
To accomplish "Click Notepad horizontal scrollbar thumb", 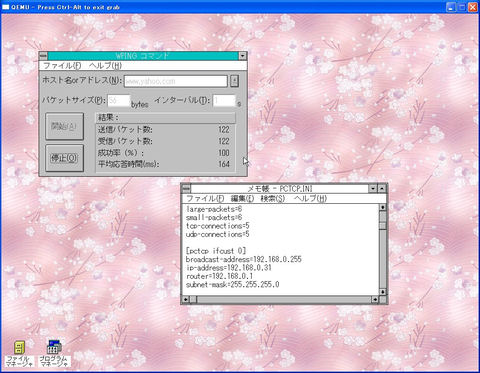I will point(193,299).
